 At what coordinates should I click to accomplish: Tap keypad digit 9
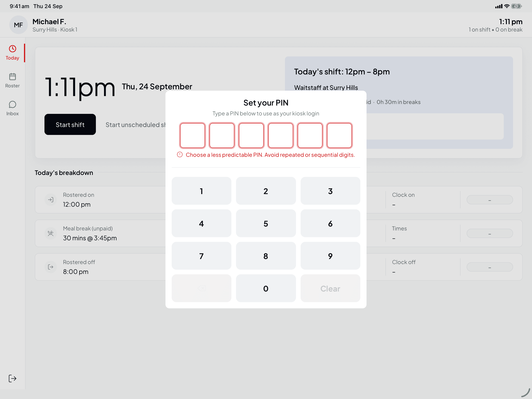[x=330, y=256]
